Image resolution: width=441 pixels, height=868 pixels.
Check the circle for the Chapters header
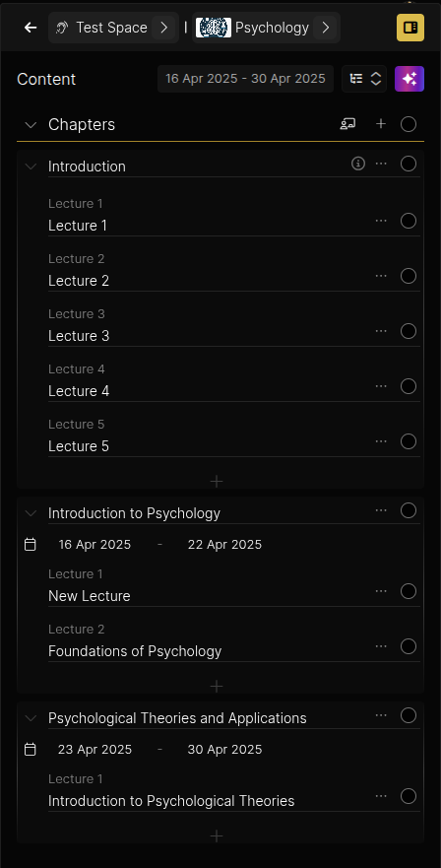tap(409, 124)
